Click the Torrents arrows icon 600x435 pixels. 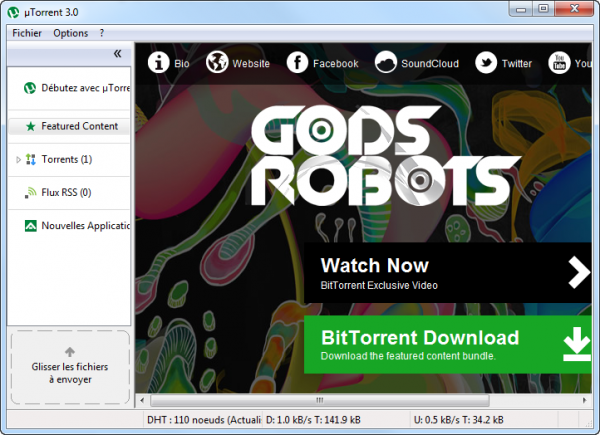(31, 159)
